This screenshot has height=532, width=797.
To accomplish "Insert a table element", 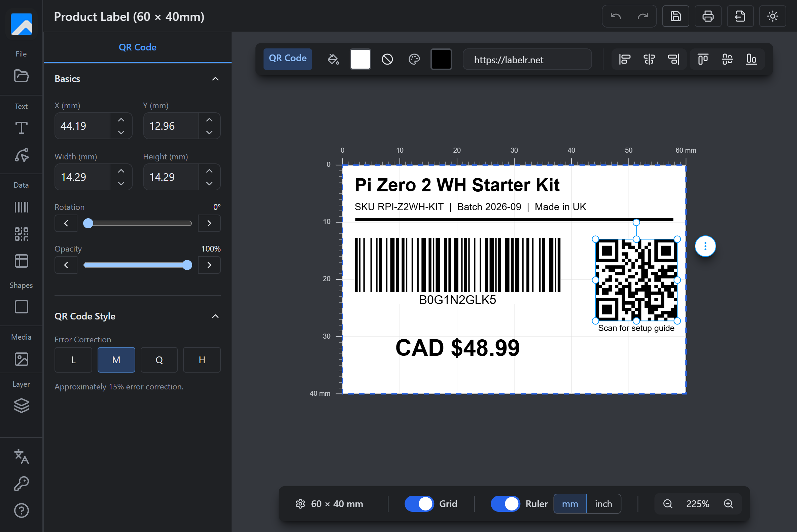I will pyautogui.click(x=22, y=261).
